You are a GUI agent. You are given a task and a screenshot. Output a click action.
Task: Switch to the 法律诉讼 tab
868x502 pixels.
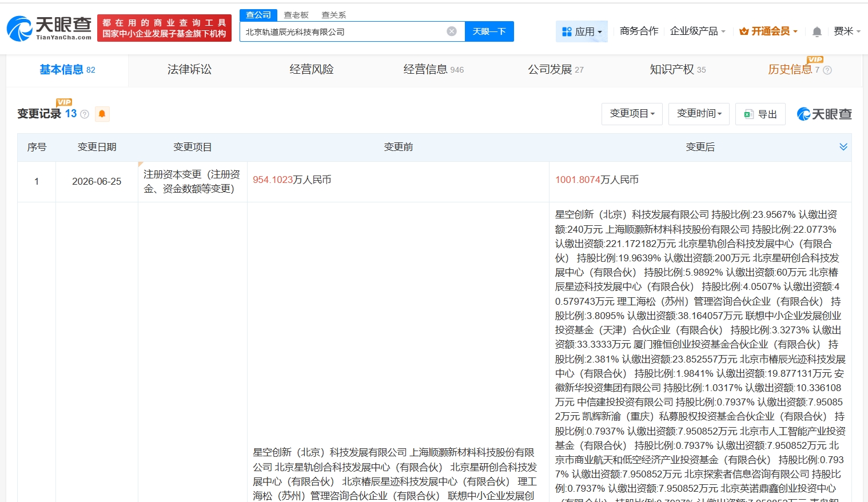[189, 70]
